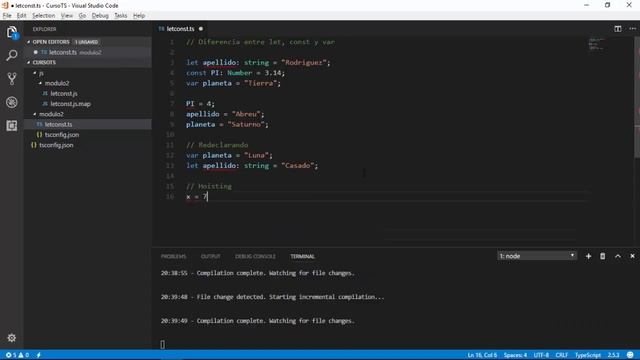The height and width of the screenshot is (360, 640).
Task: Maximize the panel with the up chevron
Action: 618,256
